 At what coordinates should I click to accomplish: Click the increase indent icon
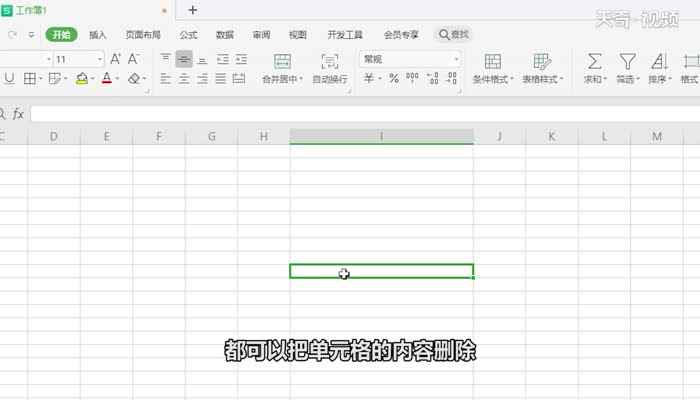click(241, 59)
